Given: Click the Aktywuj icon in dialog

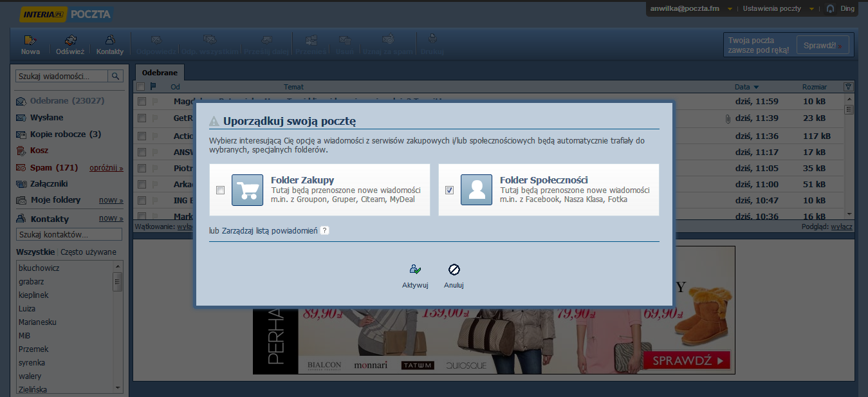Looking at the screenshot, I should point(415,270).
